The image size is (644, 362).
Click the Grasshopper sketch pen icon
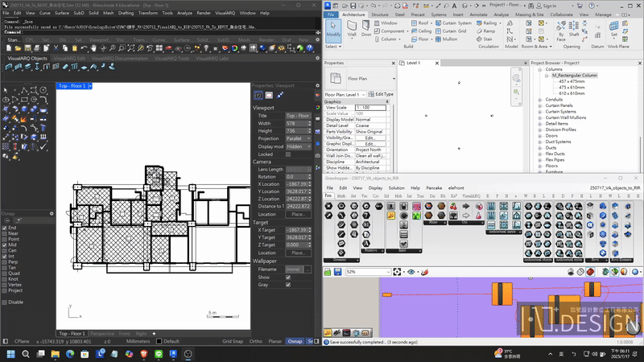(x=425, y=272)
